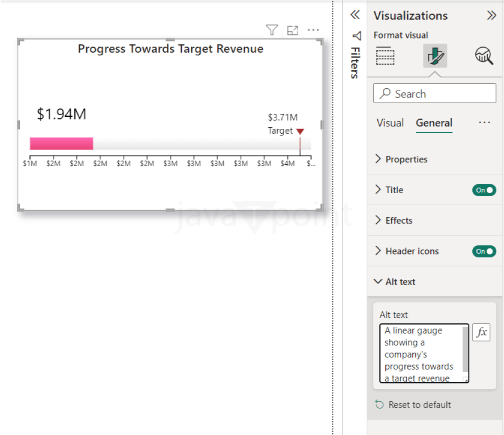
Task: Switch to the Visual tab
Action: (390, 123)
